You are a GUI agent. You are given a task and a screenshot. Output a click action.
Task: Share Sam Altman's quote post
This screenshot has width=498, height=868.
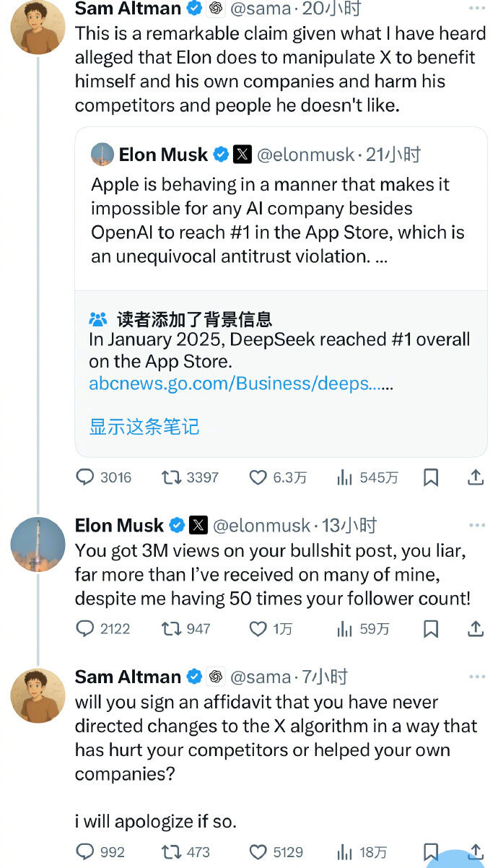tap(476, 477)
